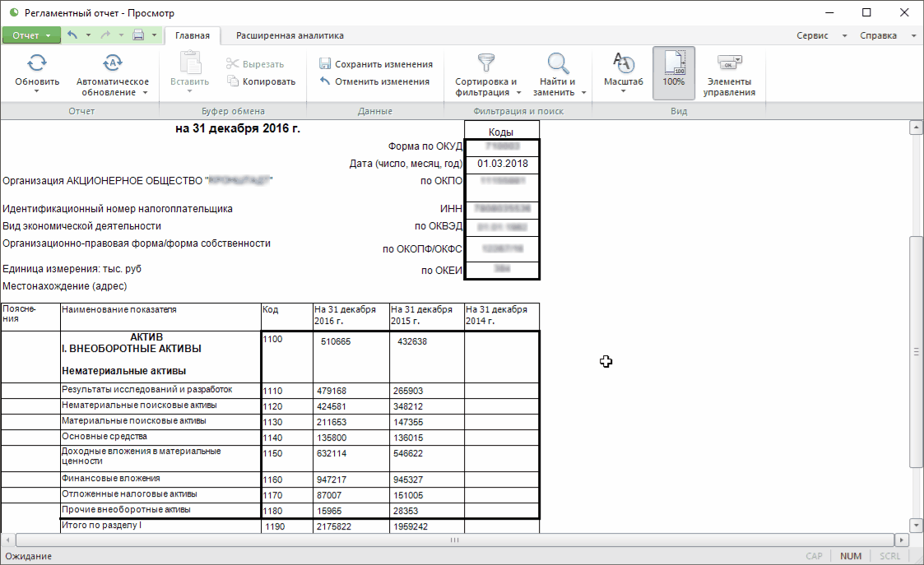This screenshot has height=565, width=924.
Task: Click the redo arrow in quick toolbar
Action: click(x=105, y=35)
